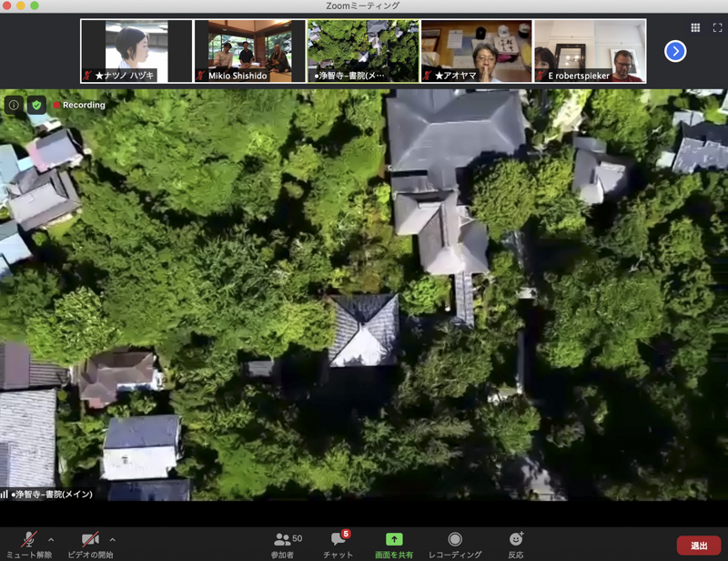
Task: Click the red Recording indicator
Action: [80, 105]
